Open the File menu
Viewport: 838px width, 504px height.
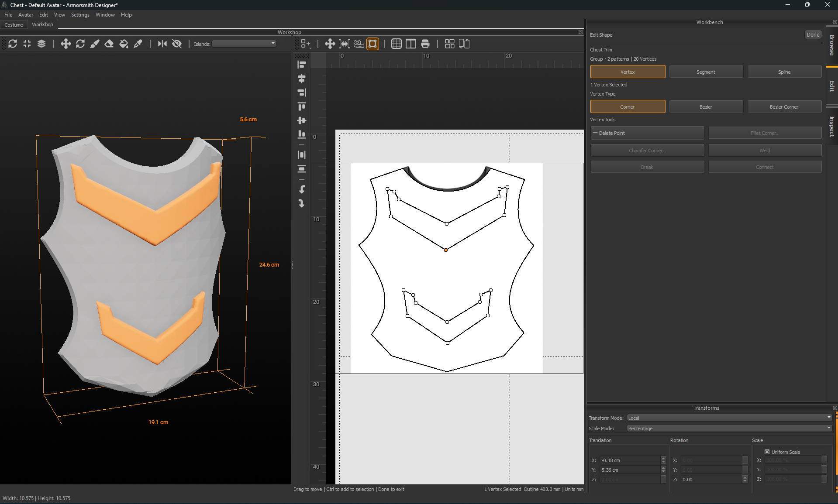click(x=8, y=15)
